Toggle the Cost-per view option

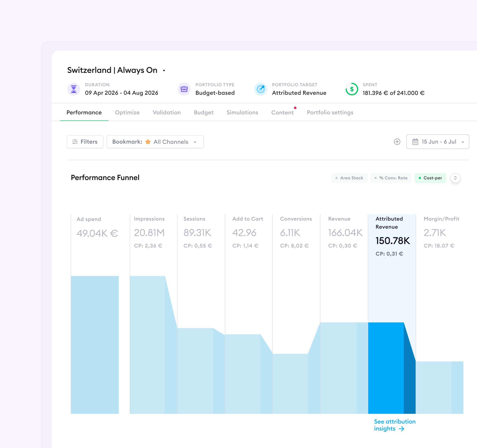[430, 178]
